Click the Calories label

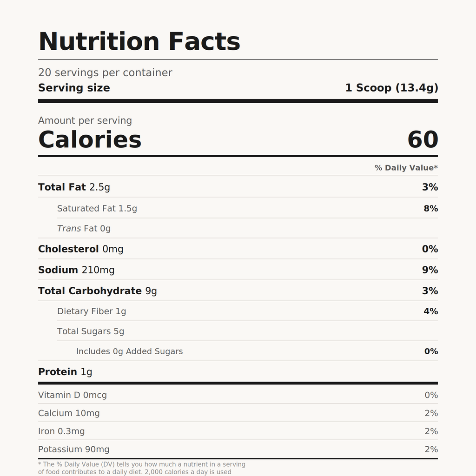coord(90,139)
